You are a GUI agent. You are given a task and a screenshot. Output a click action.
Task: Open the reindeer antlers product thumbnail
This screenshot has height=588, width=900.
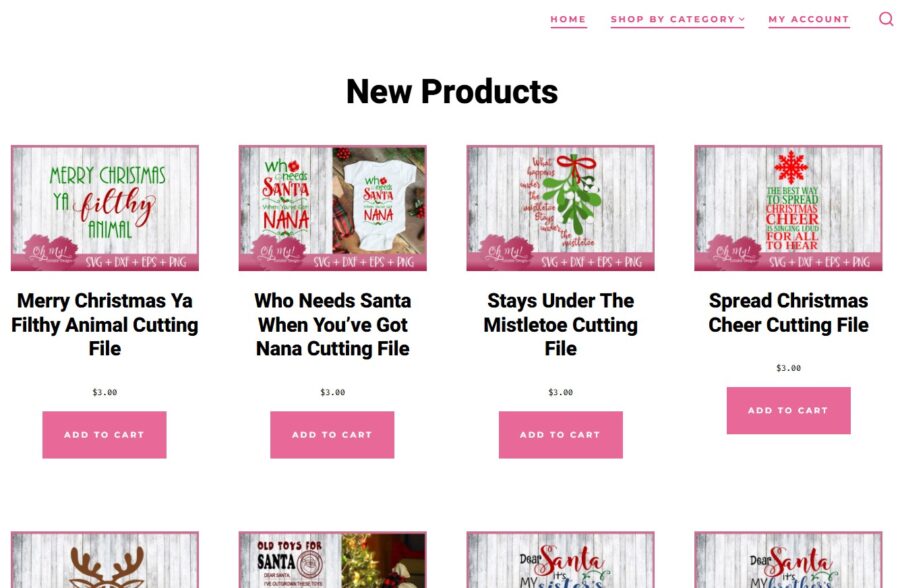104,559
